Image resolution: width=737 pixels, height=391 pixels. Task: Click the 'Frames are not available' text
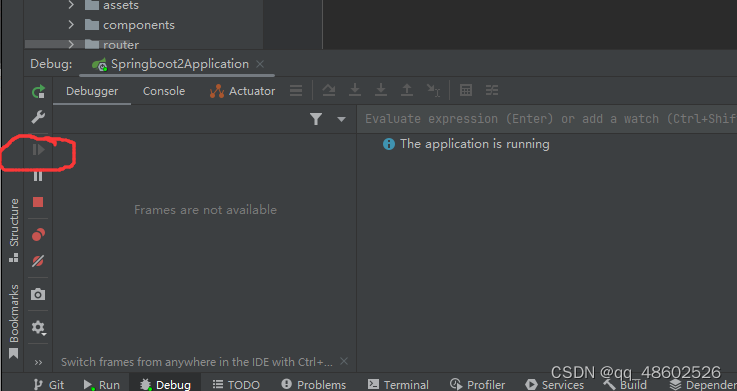(205, 210)
